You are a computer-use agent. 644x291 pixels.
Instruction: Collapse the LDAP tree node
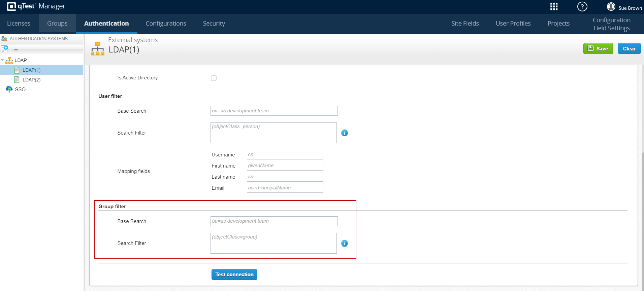coord(2,60)
